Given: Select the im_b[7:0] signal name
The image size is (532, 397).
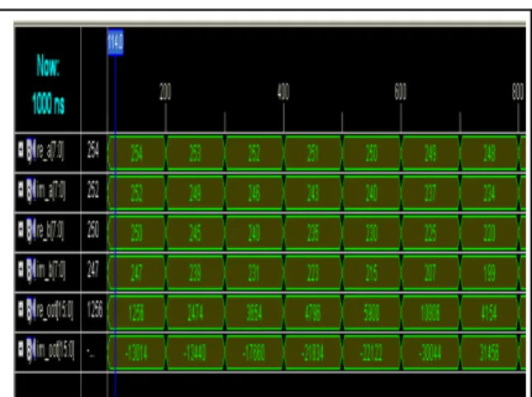Looking at the screenshot, I should (x=50, y=271).
